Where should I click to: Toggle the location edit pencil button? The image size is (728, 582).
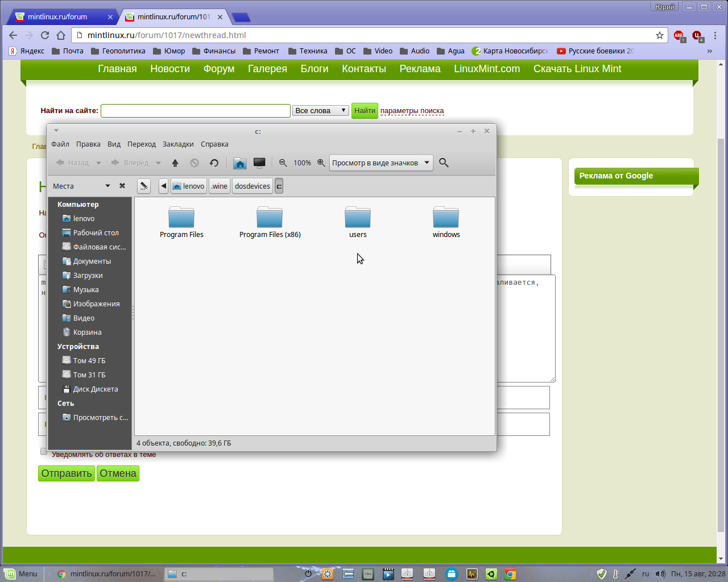click(144, 186)
